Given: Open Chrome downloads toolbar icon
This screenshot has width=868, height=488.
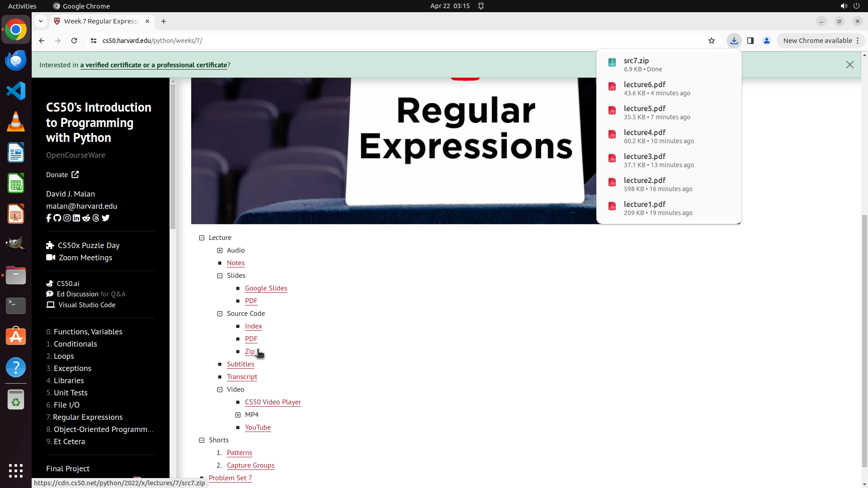Looking at the screenshot, I should [x=734, y=41].
